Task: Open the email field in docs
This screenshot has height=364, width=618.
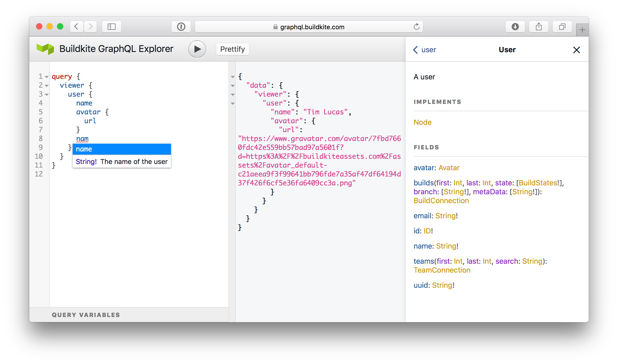Action: [422, 216]
